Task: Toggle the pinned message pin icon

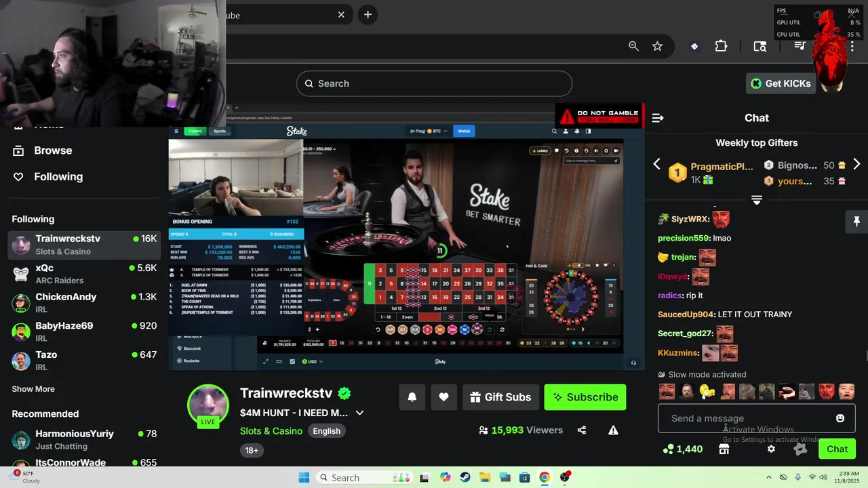Action: point(856,222)
